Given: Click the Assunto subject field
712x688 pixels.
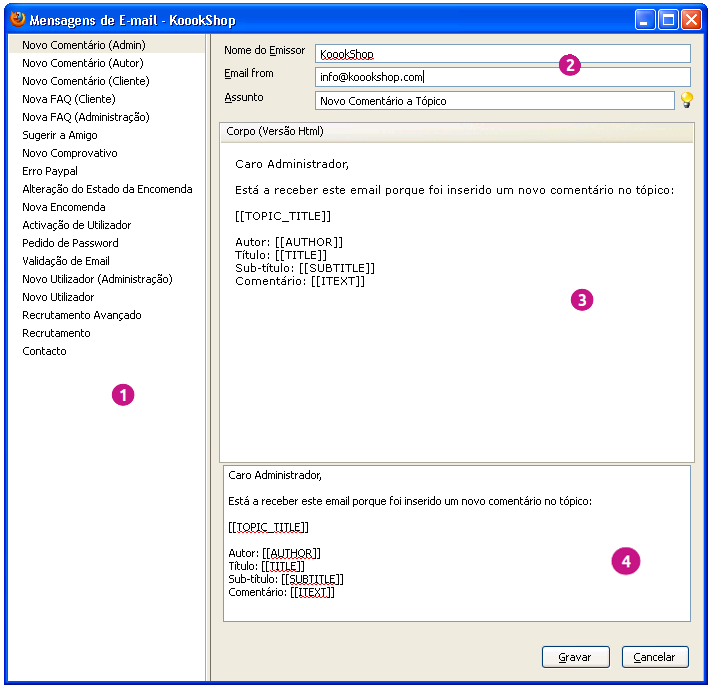Looking at the screenshot, I should [494, 100].
